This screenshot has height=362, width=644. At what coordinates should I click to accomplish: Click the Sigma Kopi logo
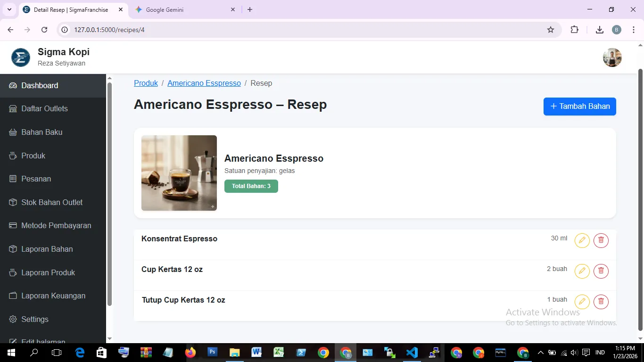21,58
